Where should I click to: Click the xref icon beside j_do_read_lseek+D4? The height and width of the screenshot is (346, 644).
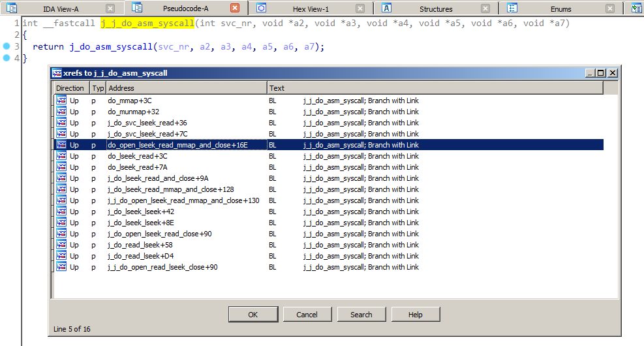pos(61,256)
